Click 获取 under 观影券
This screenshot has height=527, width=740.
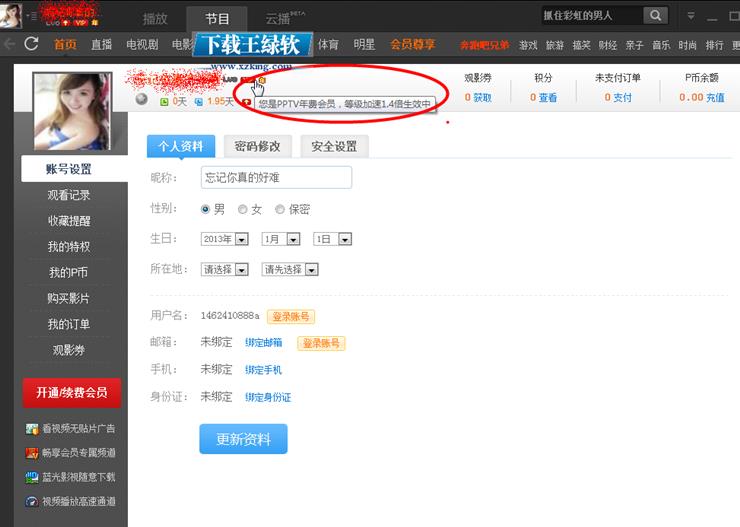click(483, 98)
